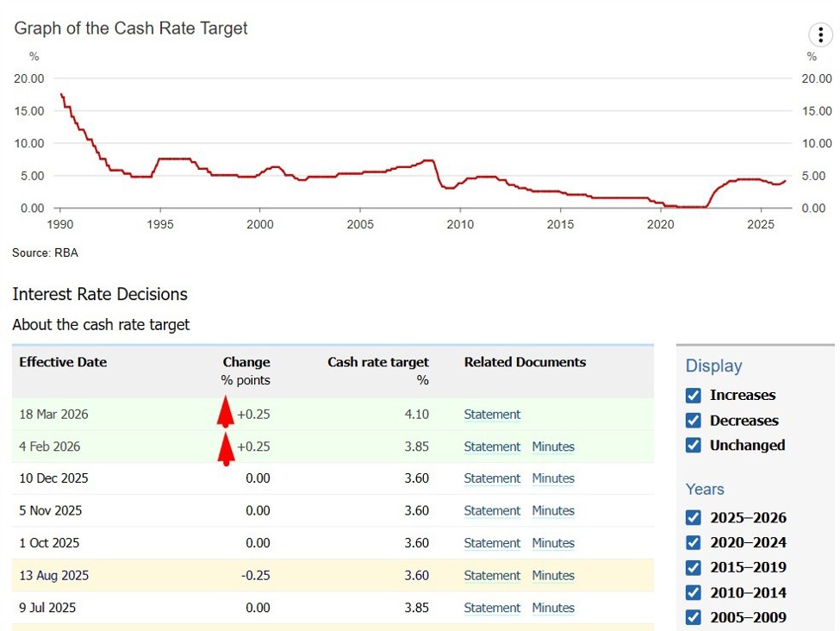Open the Statement for 10 Dec 2025
840x631 pixels.
[492, 478]
